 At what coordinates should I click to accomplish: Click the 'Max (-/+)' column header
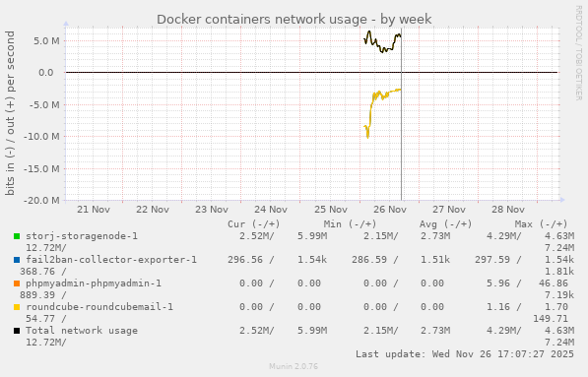click(x=541, y=224)
